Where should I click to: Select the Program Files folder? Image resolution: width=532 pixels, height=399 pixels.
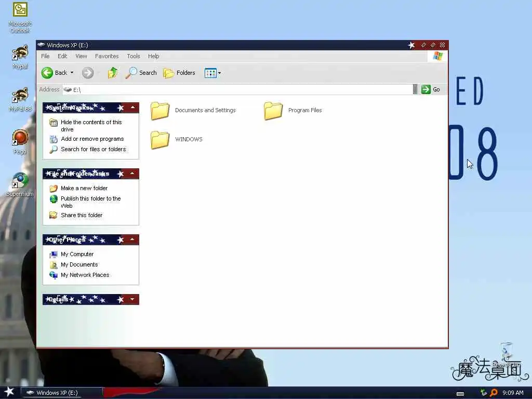pos(293,110)
